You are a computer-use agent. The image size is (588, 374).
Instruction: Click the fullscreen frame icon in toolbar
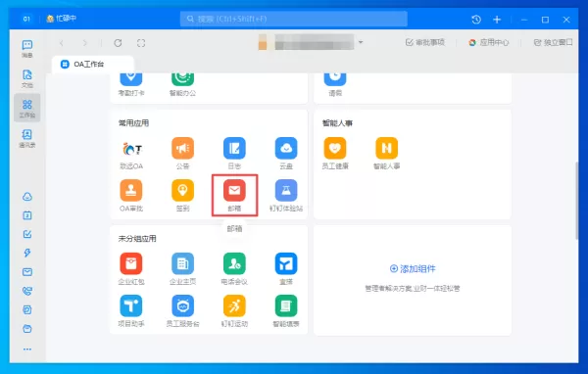[141, 43]
